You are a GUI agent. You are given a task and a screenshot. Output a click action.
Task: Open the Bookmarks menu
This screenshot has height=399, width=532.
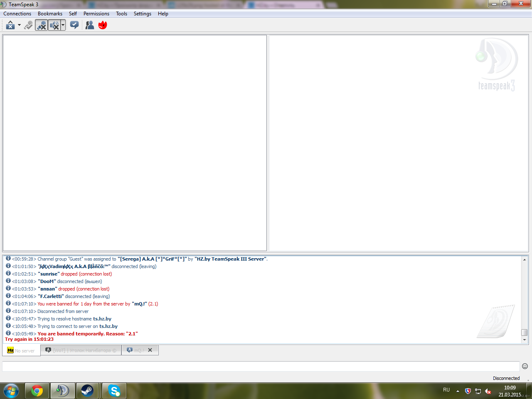tap(50, 14)
